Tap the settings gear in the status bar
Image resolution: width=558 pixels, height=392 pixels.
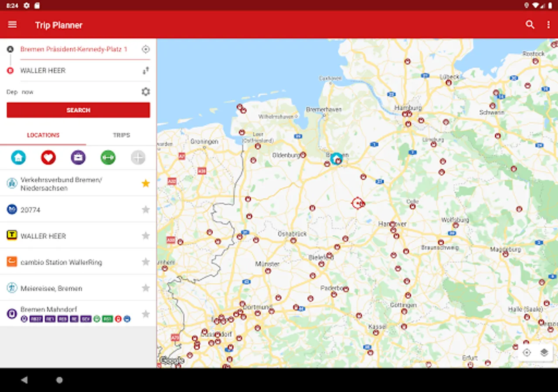27,6
